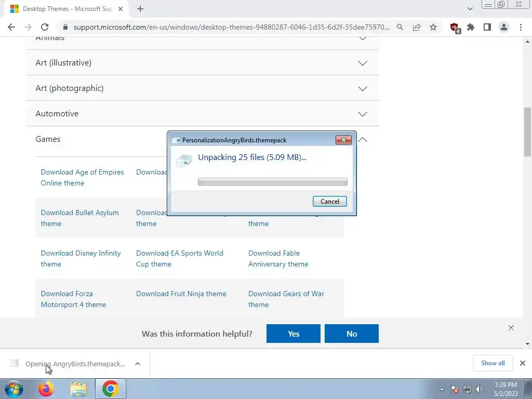
Task: Reload the Desktop Themes page
Action: [45, 27]
